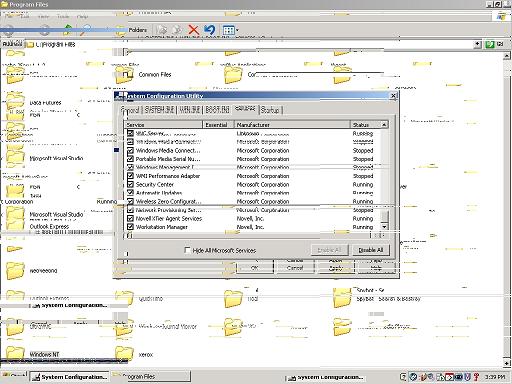Click the Start button
The height and width of the screenshot is (384, 512).
[x=14, y=377]
